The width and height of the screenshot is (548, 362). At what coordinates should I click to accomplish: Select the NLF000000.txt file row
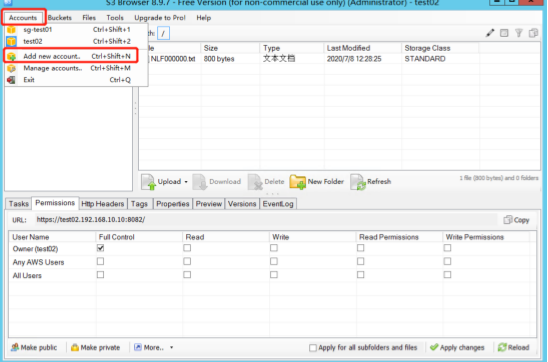pyautogui.click(x=339, y=59)
